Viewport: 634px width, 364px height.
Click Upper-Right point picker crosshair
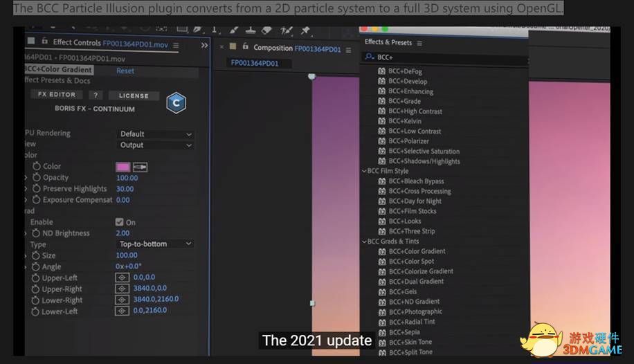tap(122, 289)
